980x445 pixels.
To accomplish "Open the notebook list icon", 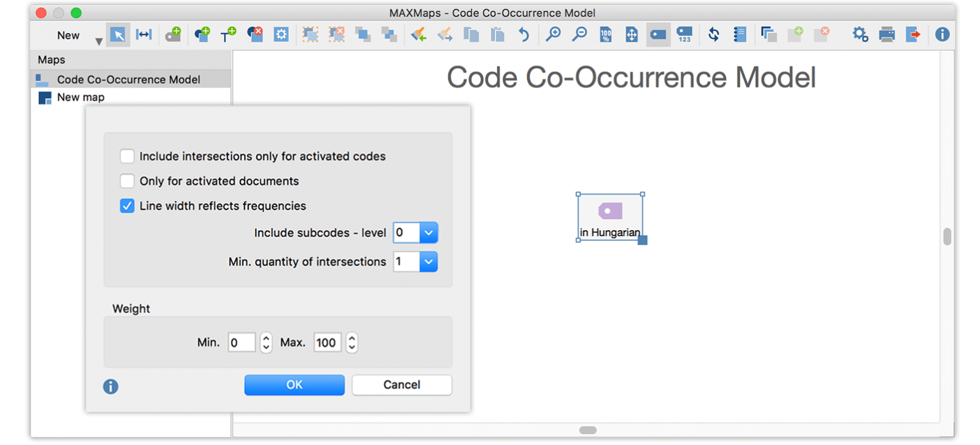I will 740,34.
